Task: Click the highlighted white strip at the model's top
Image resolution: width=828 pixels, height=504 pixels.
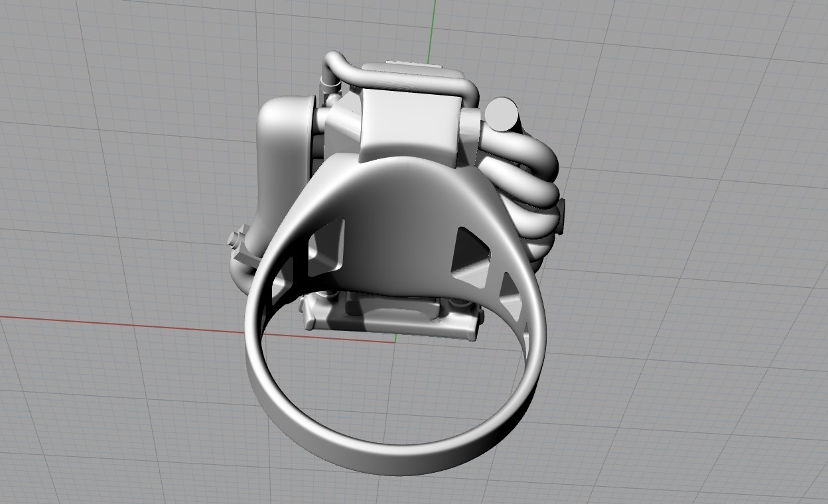Action: tap(411, 64)
